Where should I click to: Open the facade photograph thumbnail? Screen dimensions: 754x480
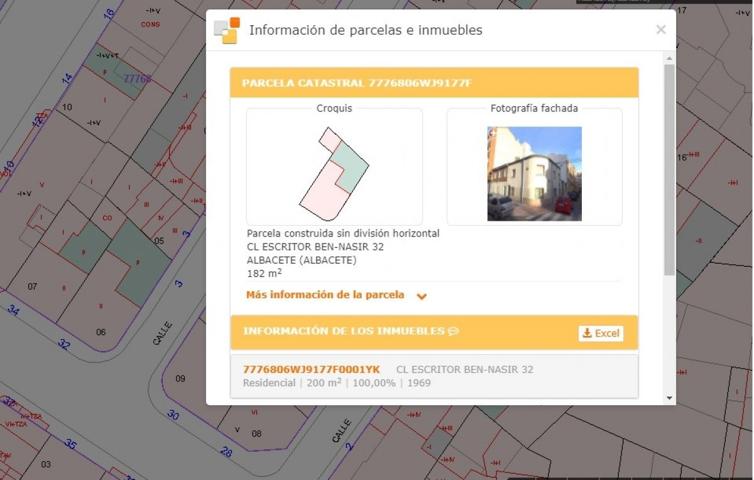pyautogui.click(x=534, y=174)
